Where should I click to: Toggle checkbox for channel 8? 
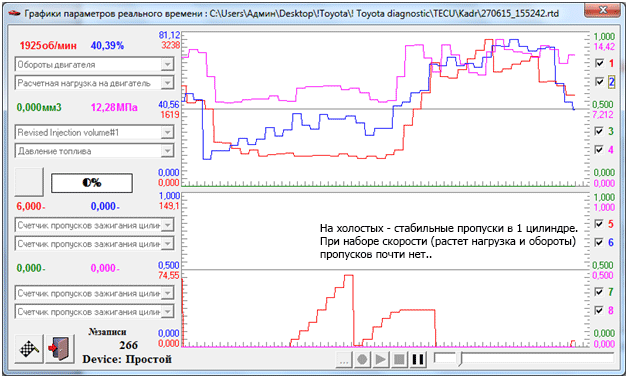(600, 310)
